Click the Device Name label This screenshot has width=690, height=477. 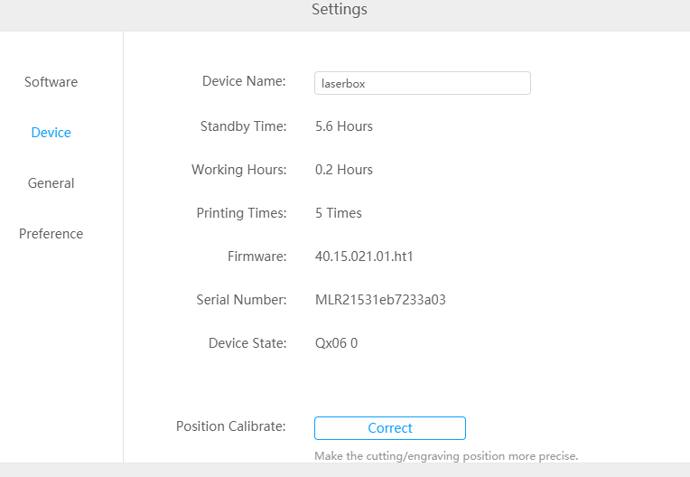[x=244, y=81]
